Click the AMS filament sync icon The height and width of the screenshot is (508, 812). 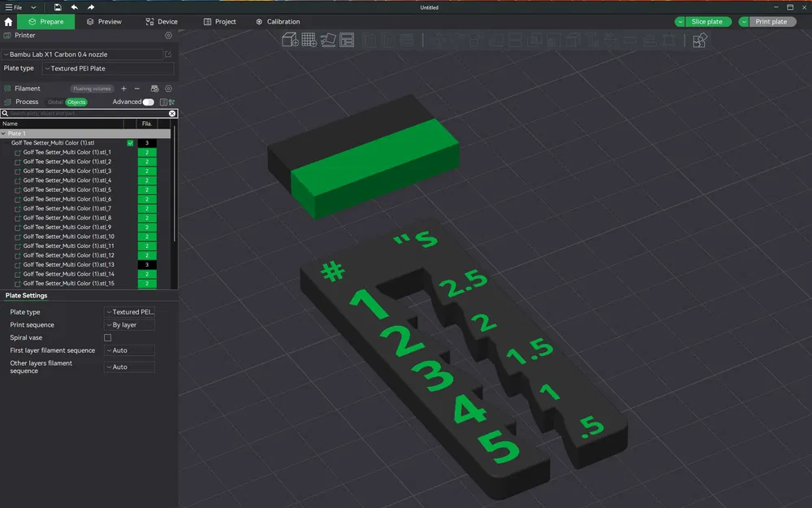[154, 89]
